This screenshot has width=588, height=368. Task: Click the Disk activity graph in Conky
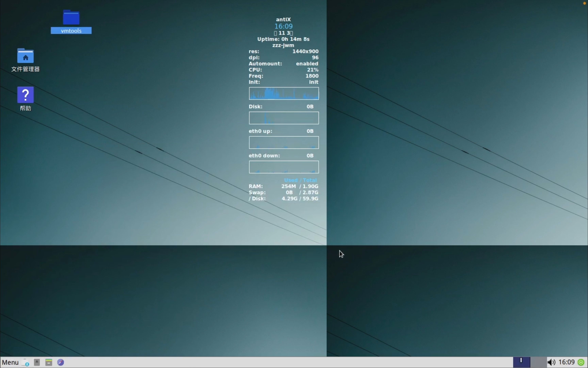(284, 118)
